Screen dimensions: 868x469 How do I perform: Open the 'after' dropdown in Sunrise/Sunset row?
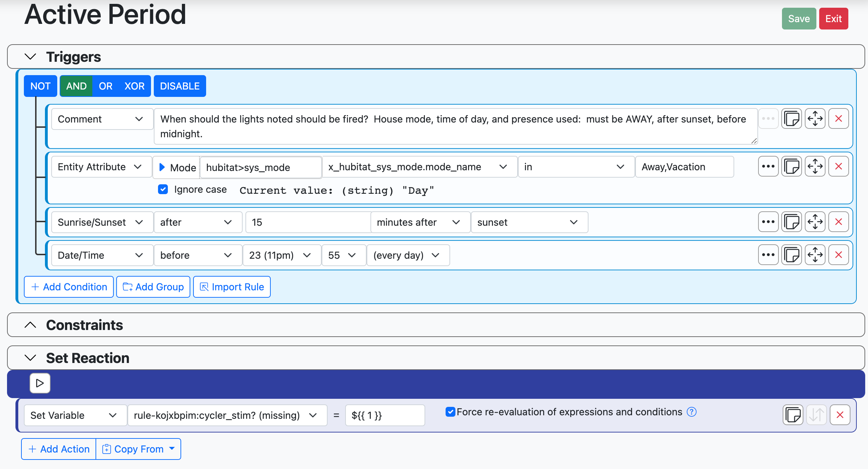point(198,222)
